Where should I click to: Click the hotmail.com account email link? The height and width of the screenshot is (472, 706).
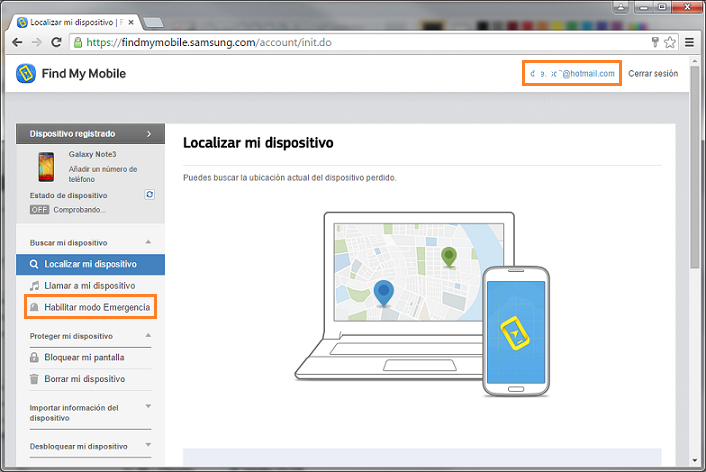coord(572,73)
